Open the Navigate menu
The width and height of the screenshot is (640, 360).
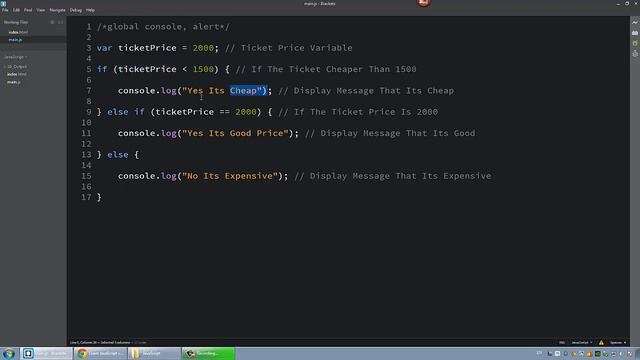(58, 10)
